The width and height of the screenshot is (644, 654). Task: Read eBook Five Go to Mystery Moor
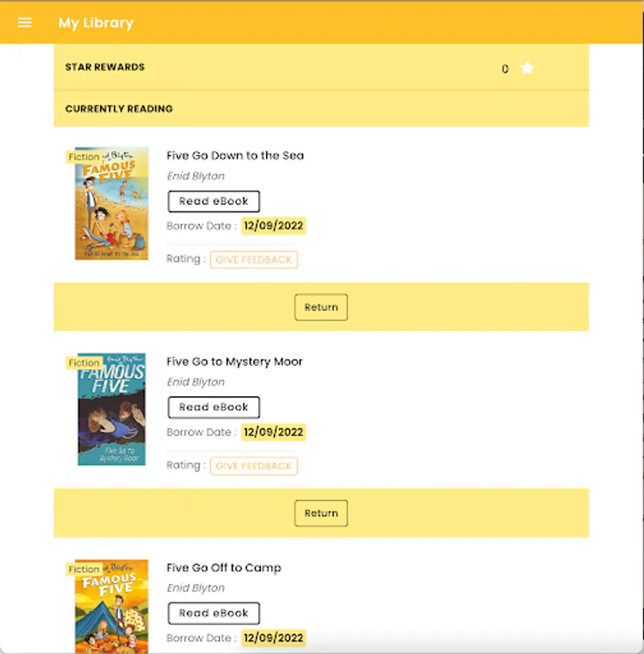pos(214,408)
